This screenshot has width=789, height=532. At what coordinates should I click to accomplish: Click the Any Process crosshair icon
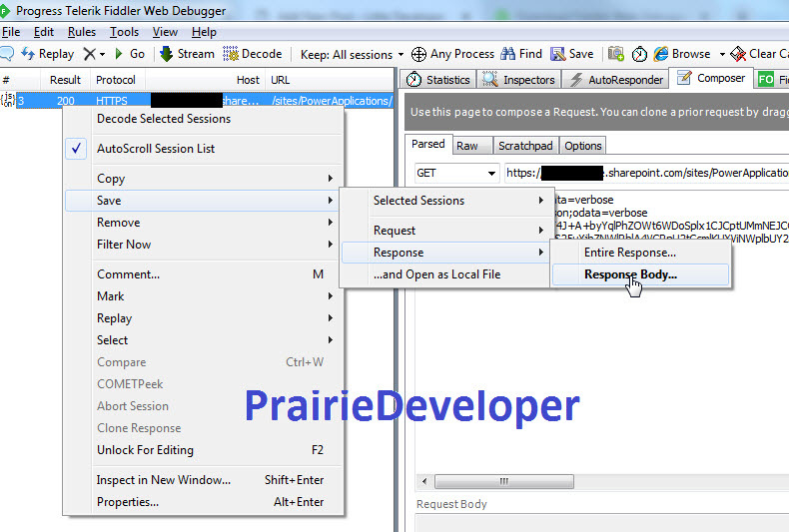click(x=418, y=54)
